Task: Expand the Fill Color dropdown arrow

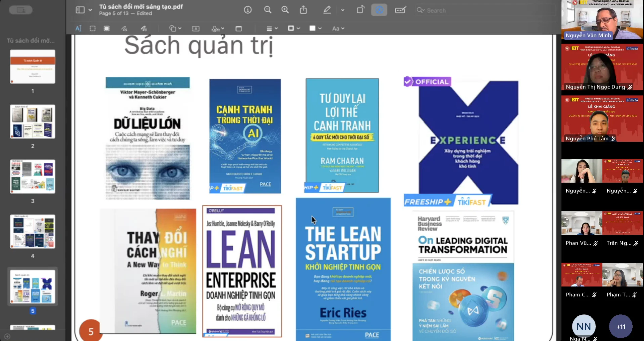Action: [320, 29]
